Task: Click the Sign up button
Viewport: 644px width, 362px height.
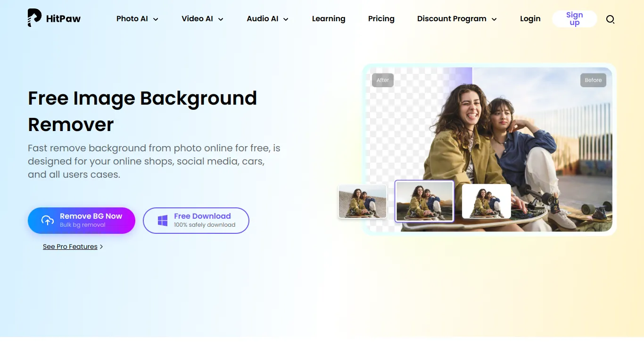Action: coord(575,19)
